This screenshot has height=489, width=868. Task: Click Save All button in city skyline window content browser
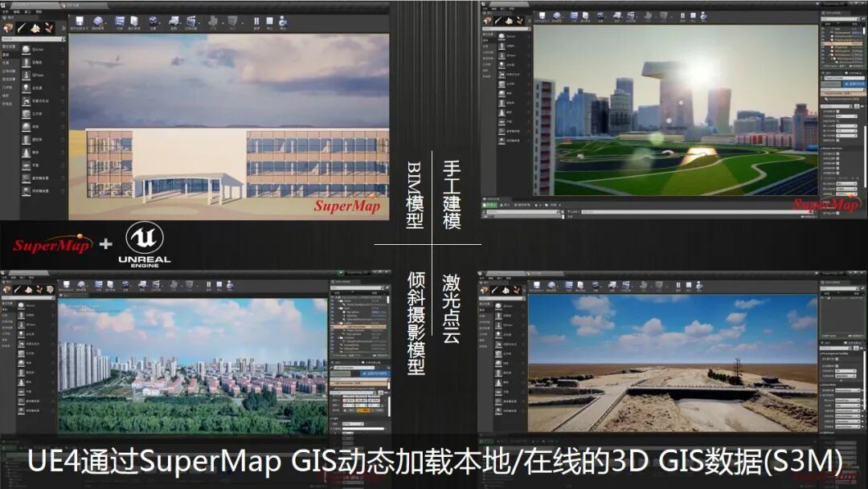coord(522,206)
